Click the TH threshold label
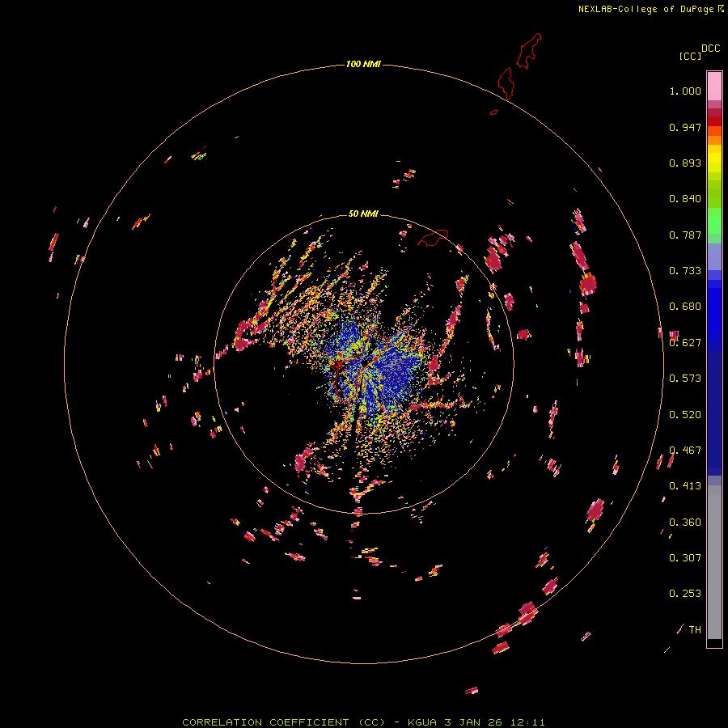 click(x=695, y=630)
